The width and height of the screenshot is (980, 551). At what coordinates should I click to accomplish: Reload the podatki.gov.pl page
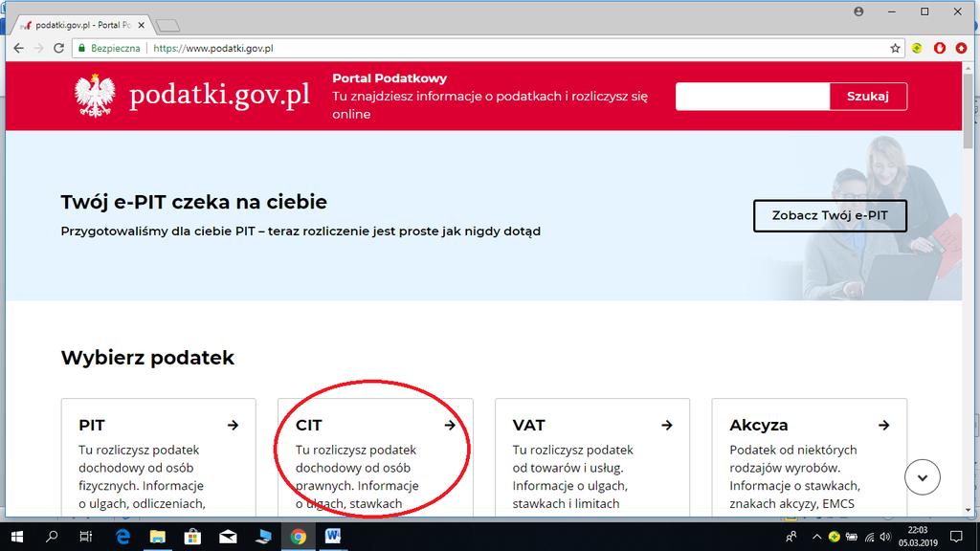point(58,48)
